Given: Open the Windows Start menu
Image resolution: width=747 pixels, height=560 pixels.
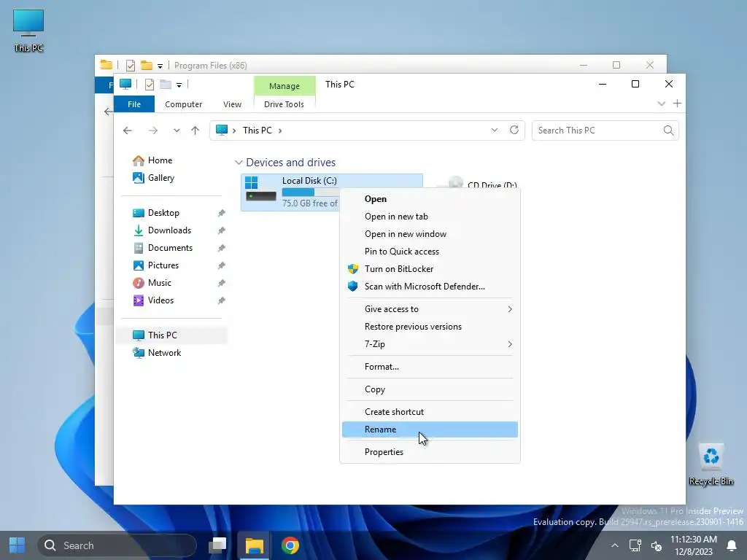Looking at the screenshot, I should 18,545.
